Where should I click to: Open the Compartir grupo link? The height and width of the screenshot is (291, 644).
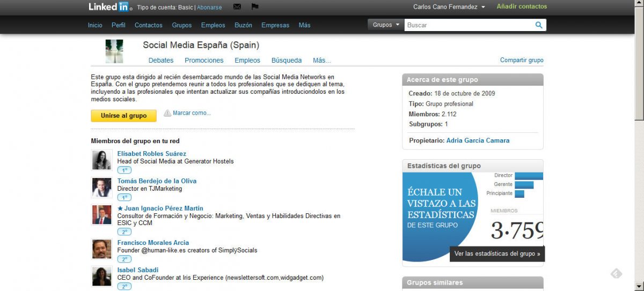[x=522, y=60]
